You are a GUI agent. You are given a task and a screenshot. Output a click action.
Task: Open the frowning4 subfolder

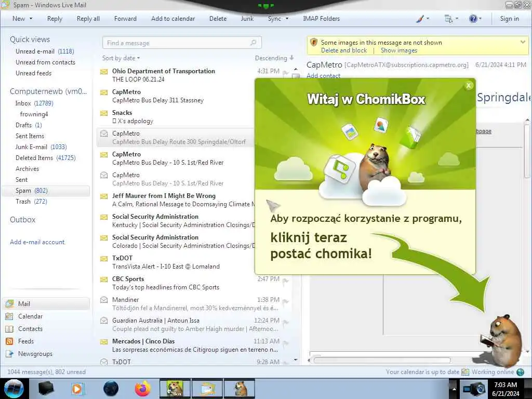(x=34, y=114)
